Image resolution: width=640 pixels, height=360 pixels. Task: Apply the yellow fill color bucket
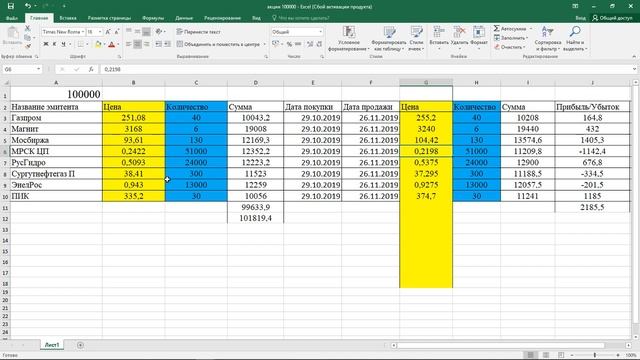pyautogui.click(x=98, y=44)
